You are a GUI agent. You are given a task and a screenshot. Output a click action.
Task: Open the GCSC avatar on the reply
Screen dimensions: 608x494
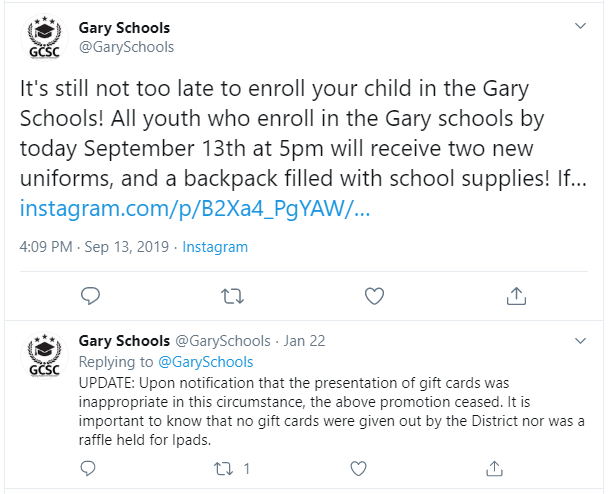[x=44, y=355]
